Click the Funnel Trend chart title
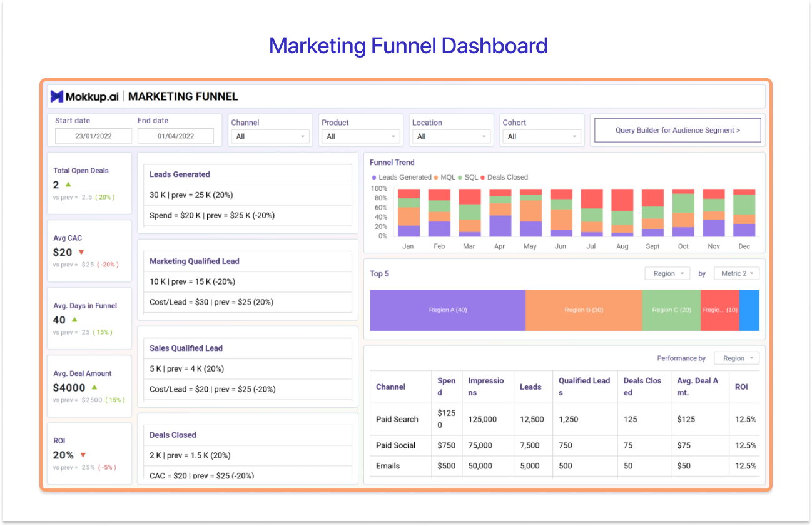 (392, 163)
